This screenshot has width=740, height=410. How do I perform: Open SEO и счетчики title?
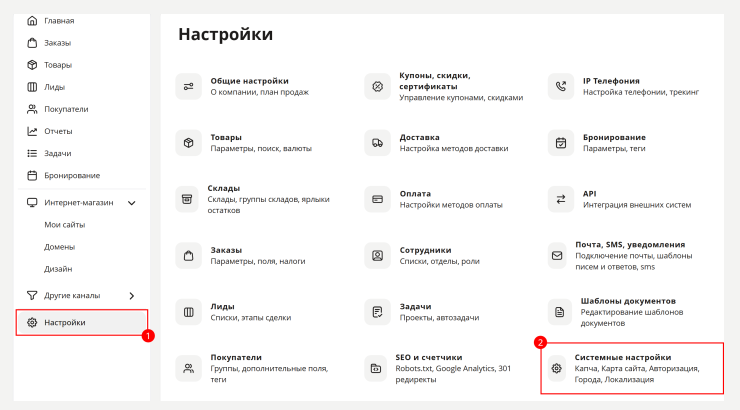pyautogui.click(x=429, y=358)
